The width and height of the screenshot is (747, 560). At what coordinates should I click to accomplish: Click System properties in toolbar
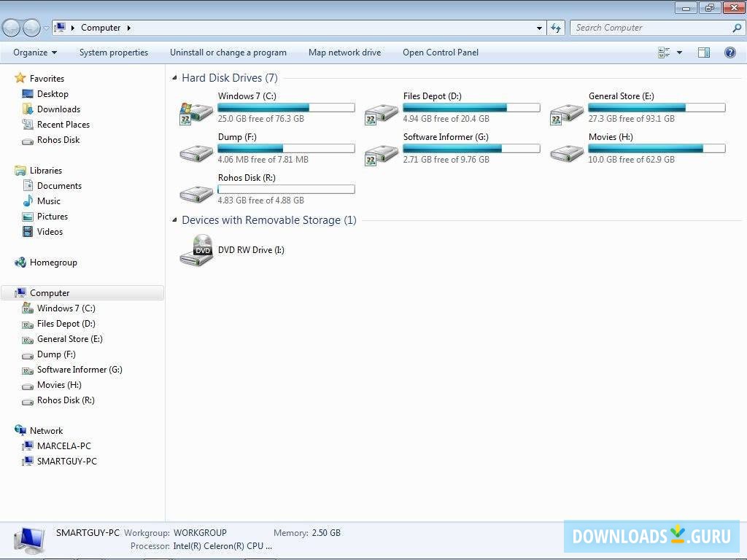click(x=113, y=52)
